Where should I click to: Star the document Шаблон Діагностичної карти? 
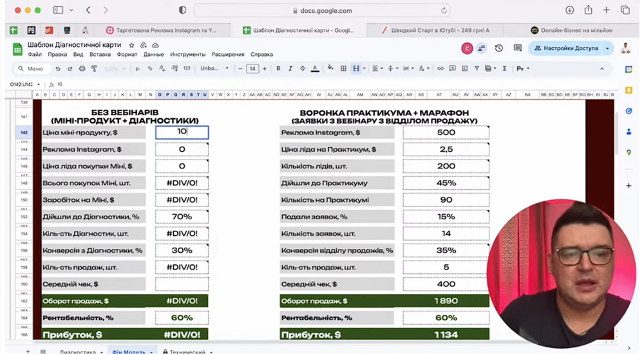131,46
